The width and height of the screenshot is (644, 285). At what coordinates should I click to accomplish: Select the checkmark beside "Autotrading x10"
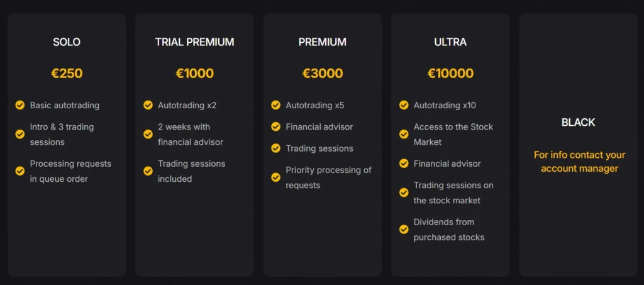404,105
